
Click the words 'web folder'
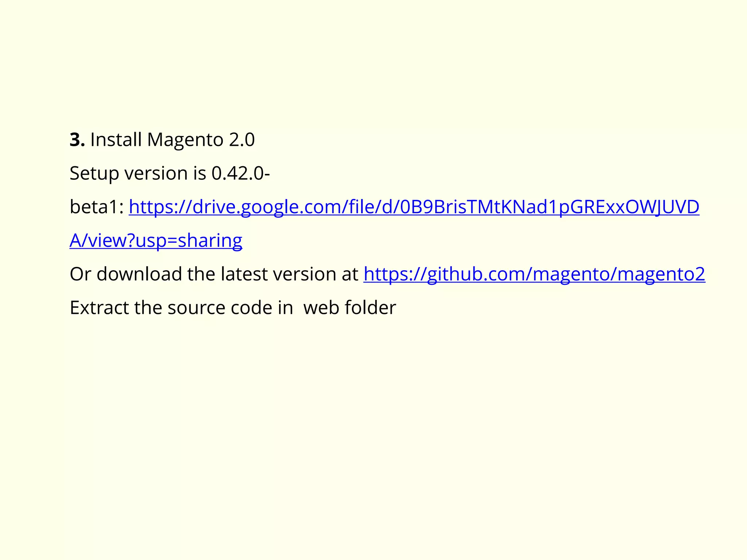(x=349, y=308)
